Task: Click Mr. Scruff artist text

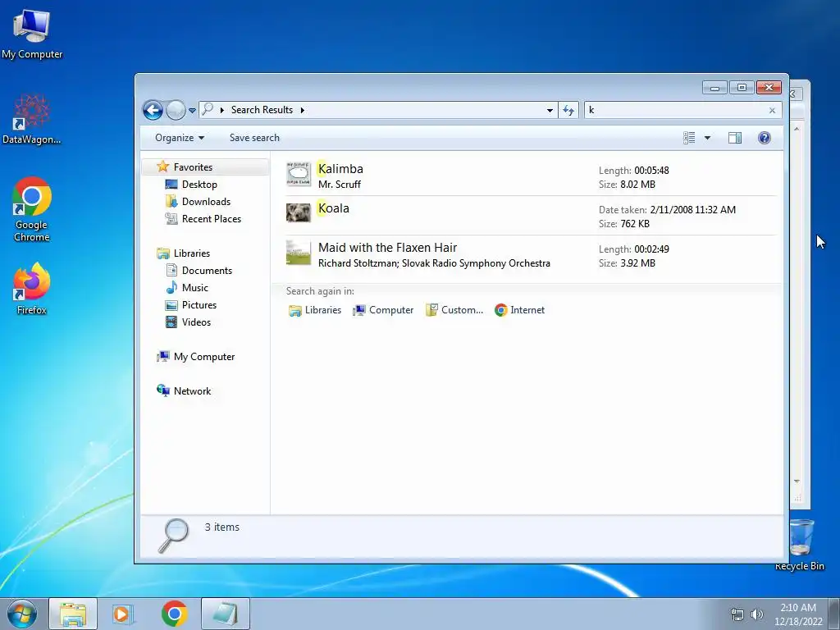Action: pos(339,185)
